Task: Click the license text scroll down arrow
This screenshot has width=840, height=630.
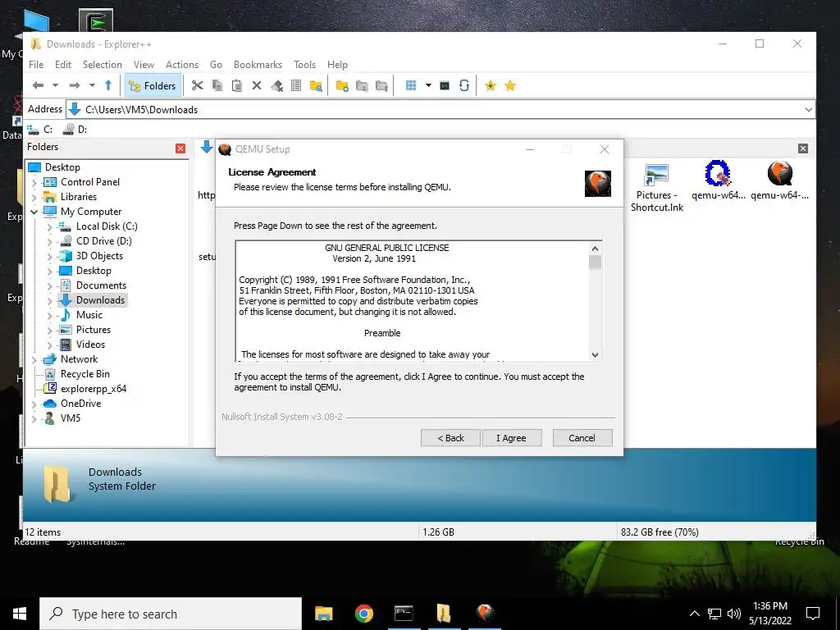Action: click(595, 354)
